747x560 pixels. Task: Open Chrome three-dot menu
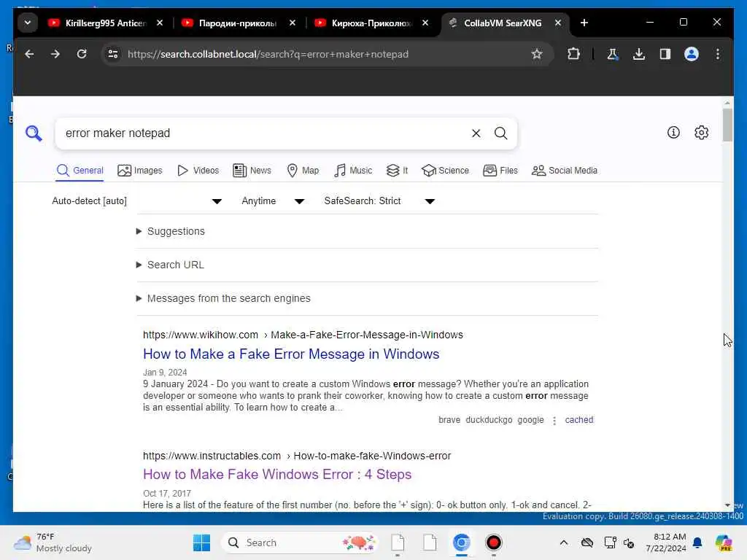pos(718,54)
